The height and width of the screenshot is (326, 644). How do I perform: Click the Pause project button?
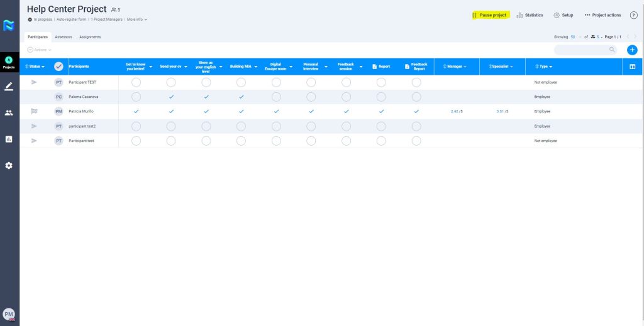tap(490, 15)
